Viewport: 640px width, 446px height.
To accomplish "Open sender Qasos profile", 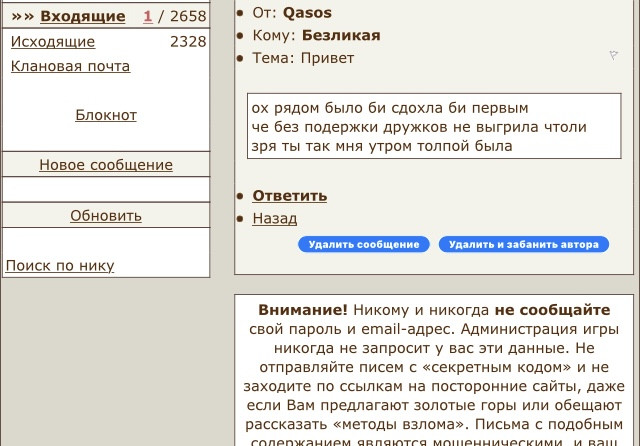I will [307, 13].
